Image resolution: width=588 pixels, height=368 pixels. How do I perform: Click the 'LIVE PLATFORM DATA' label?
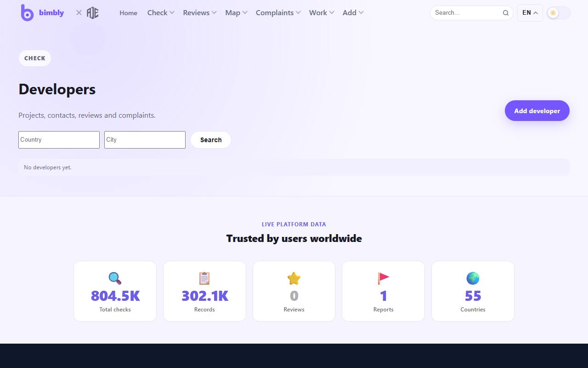pos(294,224)
